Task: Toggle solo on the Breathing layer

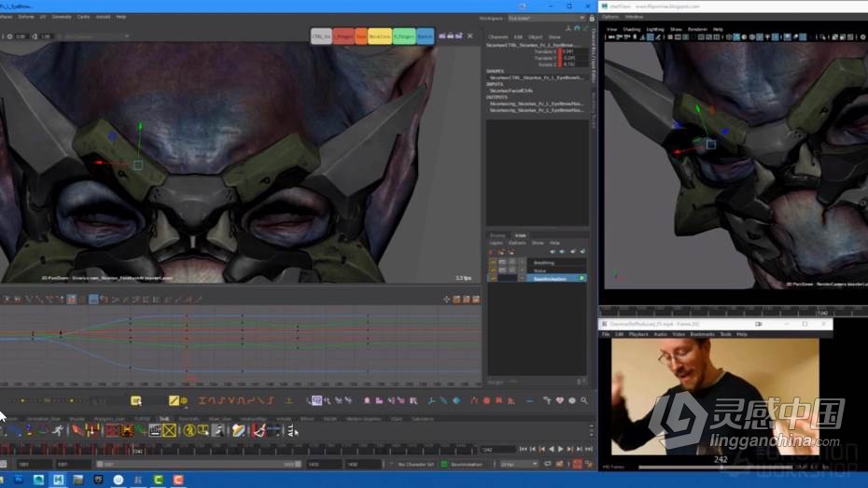Action: 503,262
